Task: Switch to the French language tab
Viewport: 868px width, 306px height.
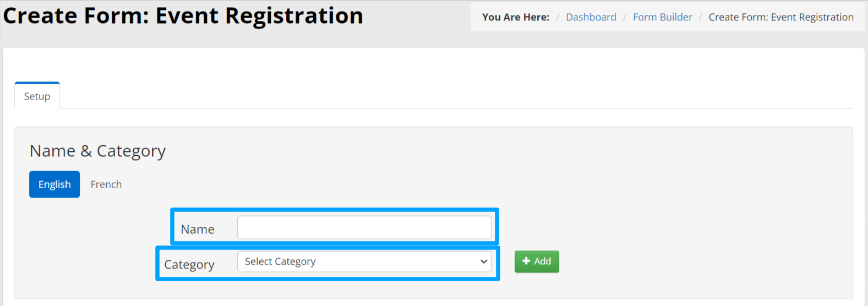Action: point(106,184)
